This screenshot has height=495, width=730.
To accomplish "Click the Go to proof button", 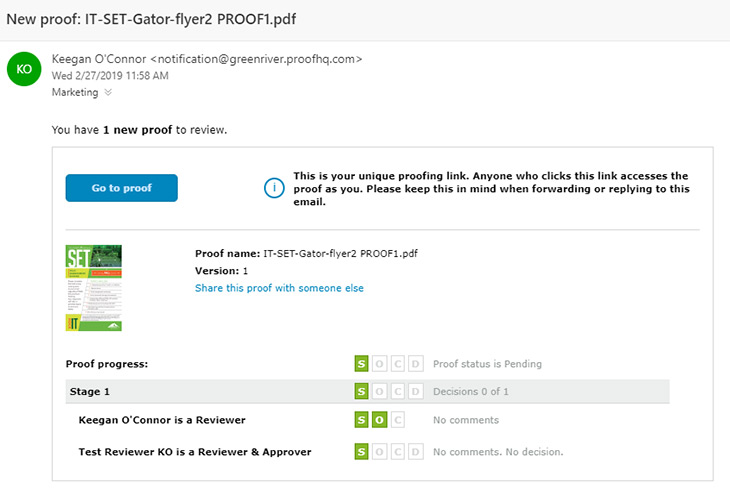I will tap(122, 188).
